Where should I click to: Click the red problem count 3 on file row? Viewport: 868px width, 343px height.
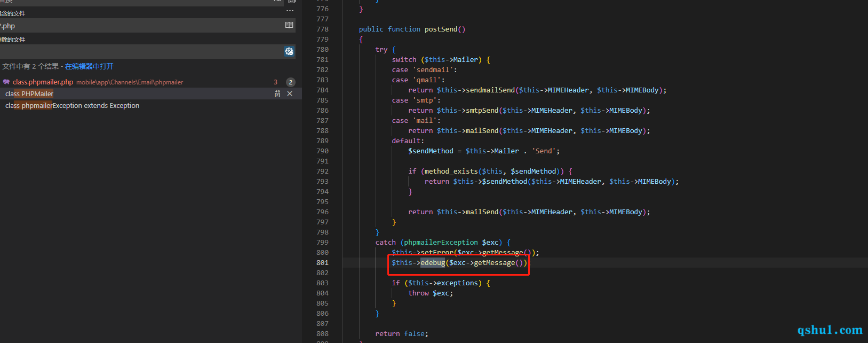276,82
